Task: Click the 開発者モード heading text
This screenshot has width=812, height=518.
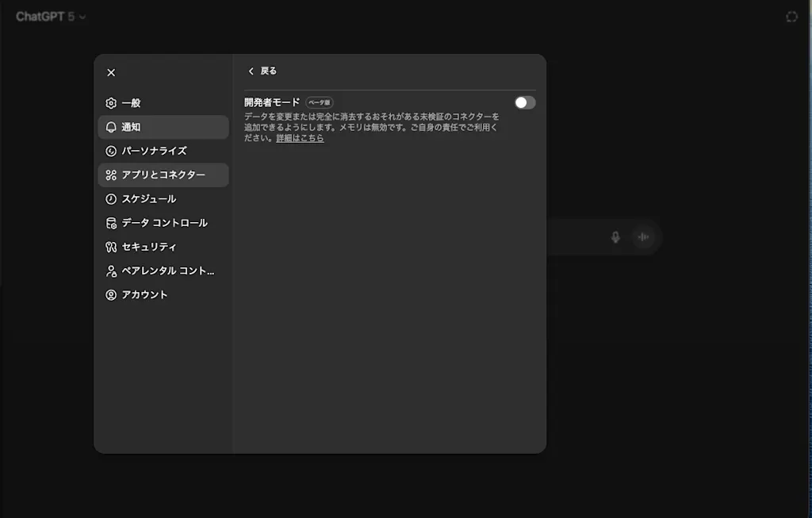Action: coord(272,102)
